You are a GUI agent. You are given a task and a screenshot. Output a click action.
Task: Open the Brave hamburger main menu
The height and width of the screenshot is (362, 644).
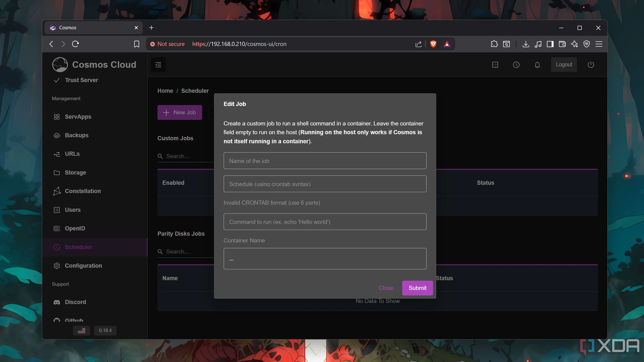(x=599, y=44)
